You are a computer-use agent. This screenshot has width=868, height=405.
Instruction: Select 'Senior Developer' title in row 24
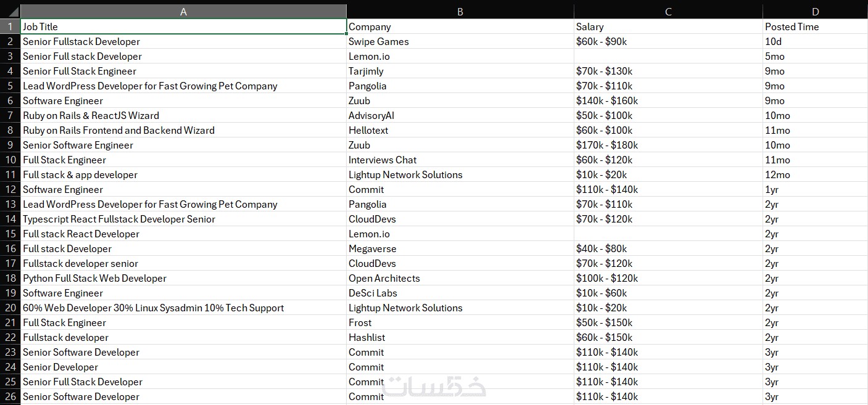tap(183, 367)
